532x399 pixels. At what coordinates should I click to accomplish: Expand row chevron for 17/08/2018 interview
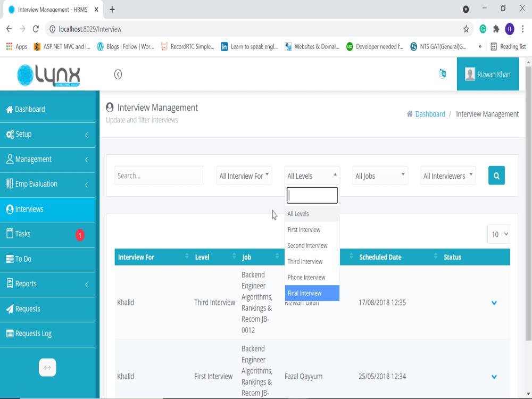(494, 303)
